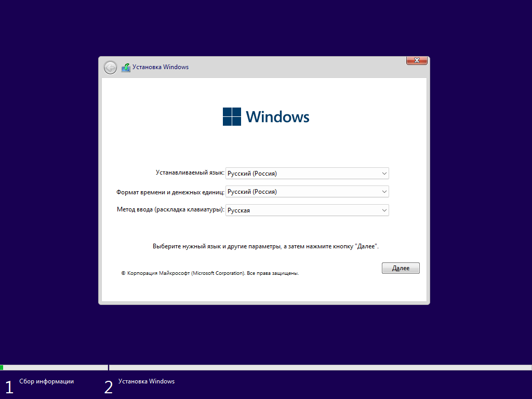Select the Русский (Россия) language field

pyautogui.click(x=291, y=173)
